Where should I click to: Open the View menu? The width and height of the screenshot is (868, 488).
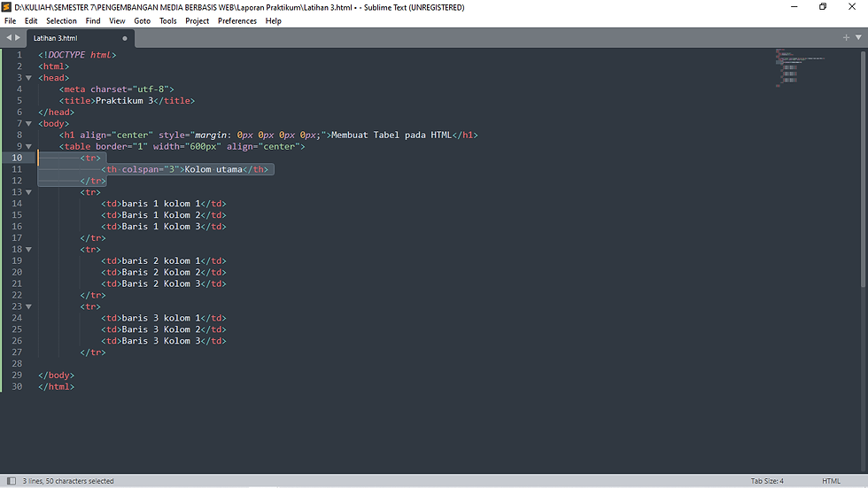point(117,21)
